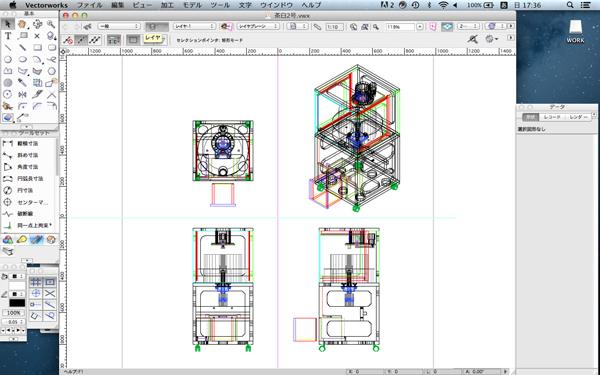This screenshot has width=600, height=375.
Task: Select the Pan hand tool
Action: click(x=22, y=24)
